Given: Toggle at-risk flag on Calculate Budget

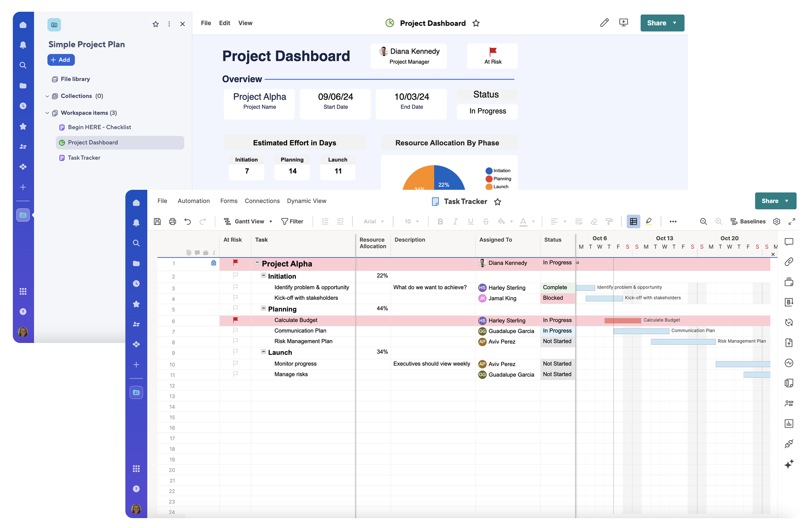Looking at the screenshot, I should tap(234, 320).
